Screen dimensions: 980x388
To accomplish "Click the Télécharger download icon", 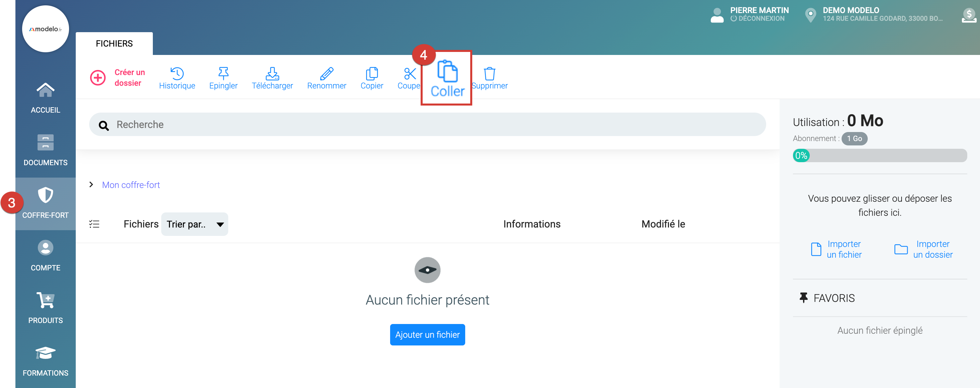I will [x=272, y=73].
